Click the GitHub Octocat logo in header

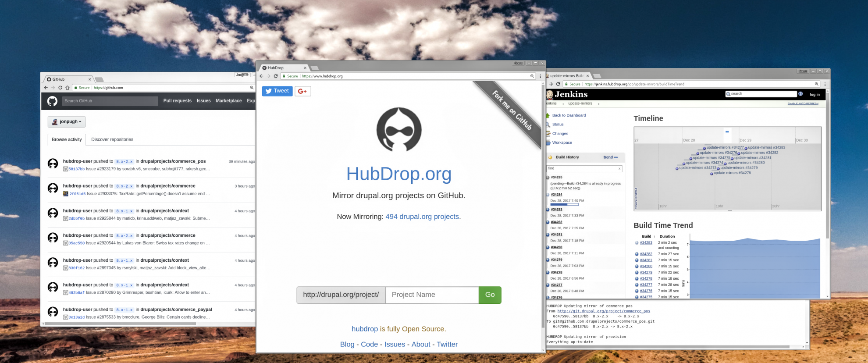pos(52,101)
